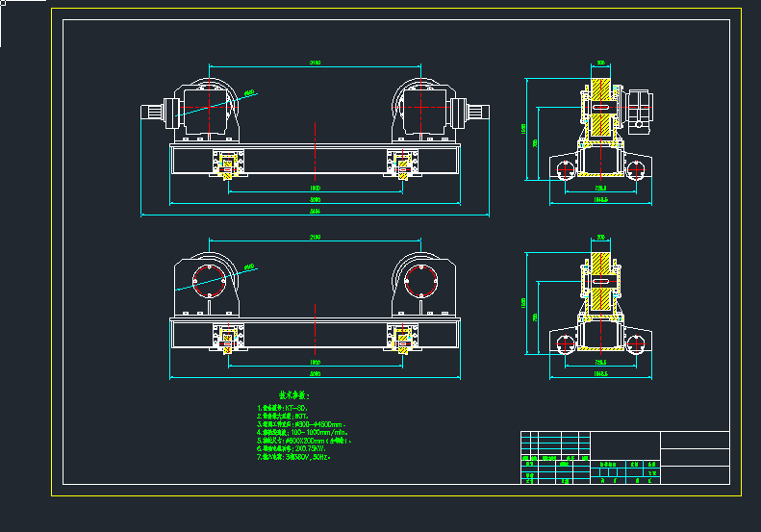Screen dimensions: 761x532
Task: Click the green technical parameters heading
Action: pyautogui.click(x=294, y=394)
